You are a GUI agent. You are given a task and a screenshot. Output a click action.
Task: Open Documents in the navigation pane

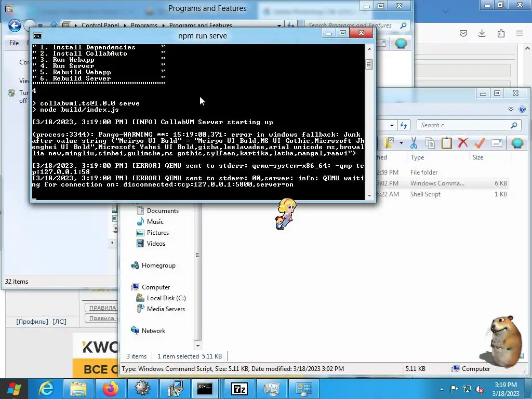pyautogui.click(x=157, y=211)
